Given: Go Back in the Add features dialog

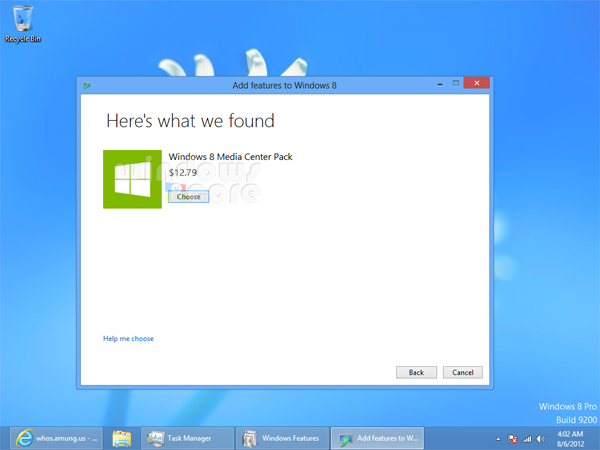Looking at the screenshot, I should (416, 372).
